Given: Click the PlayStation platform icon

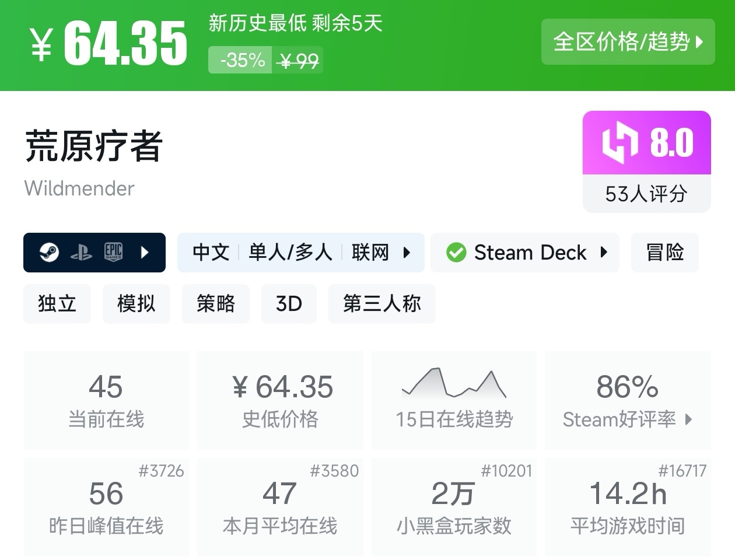Looking at the screenshot, I should tap(81, 253).
